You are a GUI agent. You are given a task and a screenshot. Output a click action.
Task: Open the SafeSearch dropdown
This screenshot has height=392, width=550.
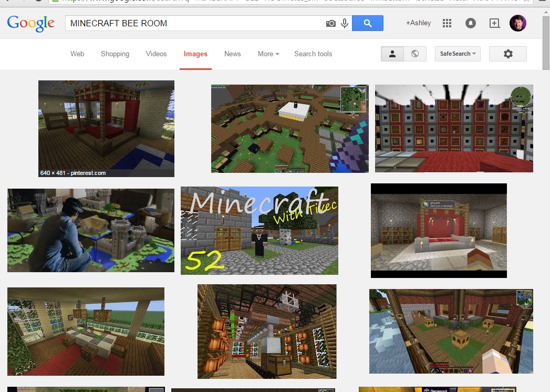[x=458, y=54]
